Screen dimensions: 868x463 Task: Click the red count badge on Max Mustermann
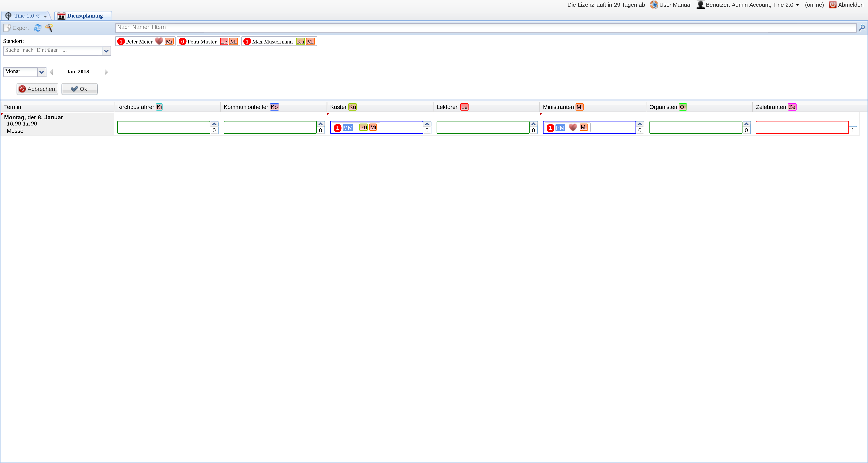pyautogui.click(x=247, y=42)
